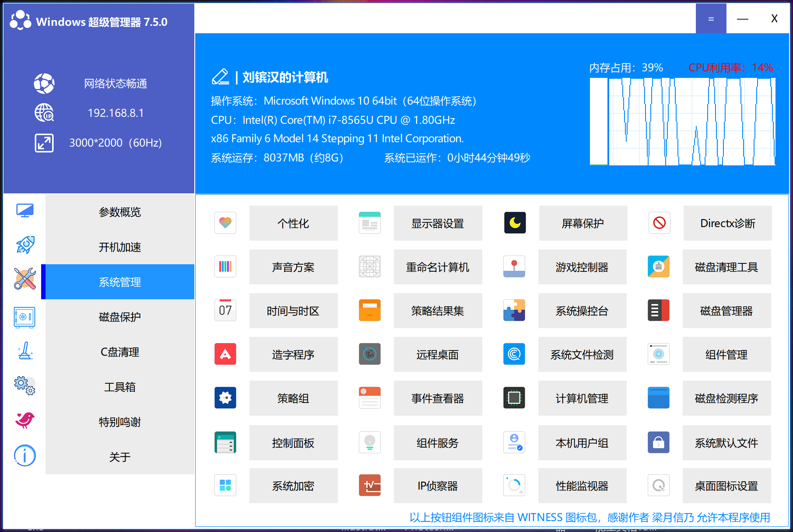Image resolution: width=793 pixels, height=532 pixels.
Task: Run the Directx诊断 tool
Action: click(728, 223)
